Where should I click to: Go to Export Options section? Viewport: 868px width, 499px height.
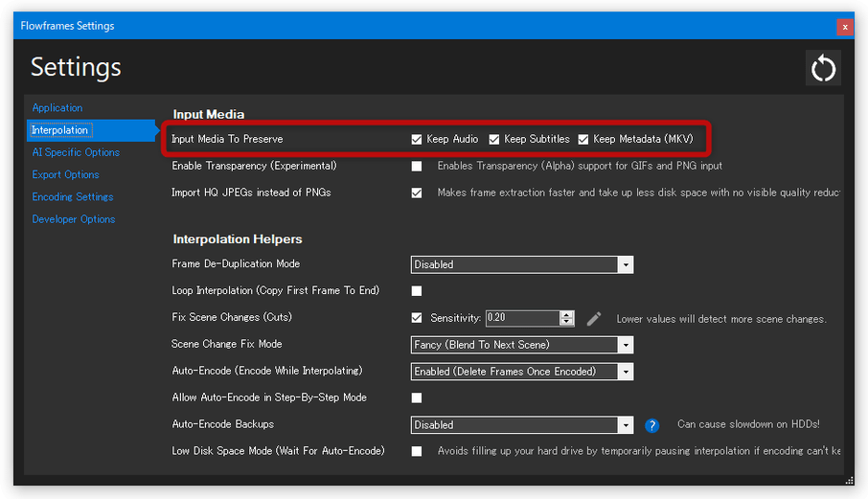coord(65,175)
